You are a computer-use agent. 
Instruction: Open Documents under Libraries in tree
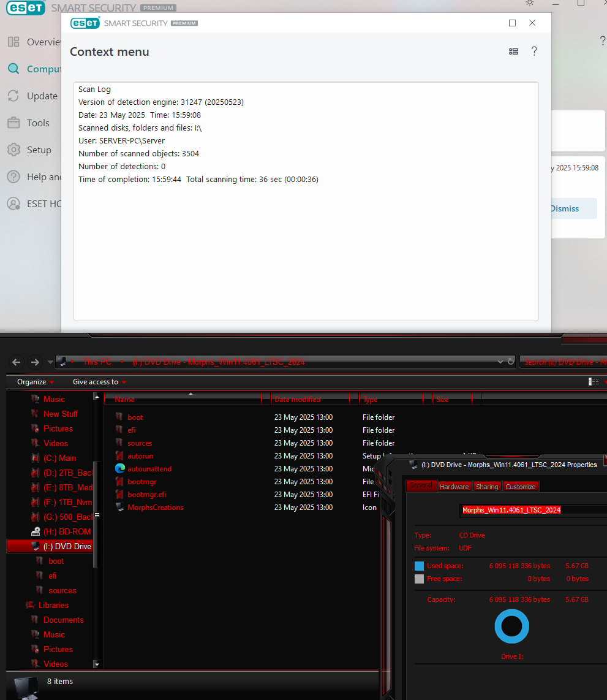[x=58, y=620]
